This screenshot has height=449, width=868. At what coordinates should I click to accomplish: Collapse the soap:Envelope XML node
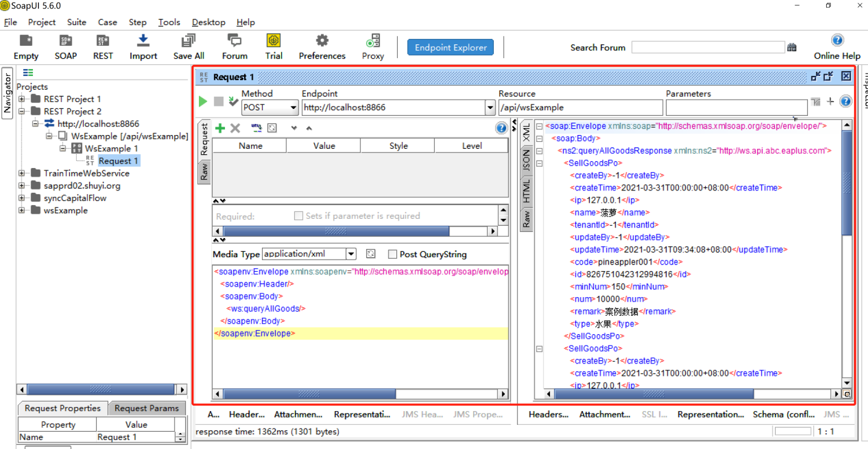pos(540,126)
